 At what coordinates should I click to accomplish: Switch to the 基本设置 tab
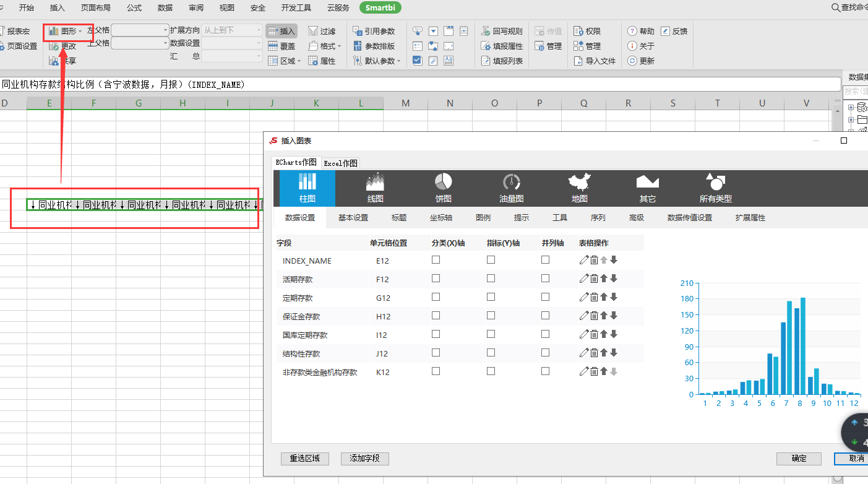click(353, 218)
